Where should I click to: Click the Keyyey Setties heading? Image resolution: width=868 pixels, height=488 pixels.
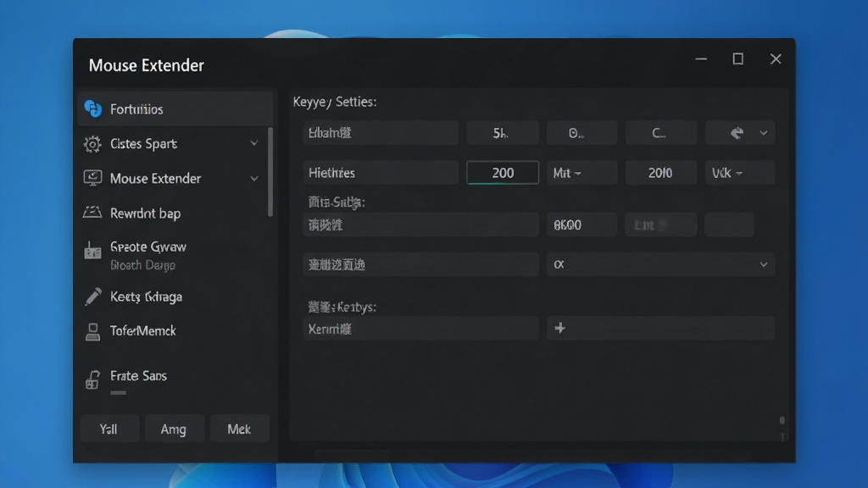334,102
